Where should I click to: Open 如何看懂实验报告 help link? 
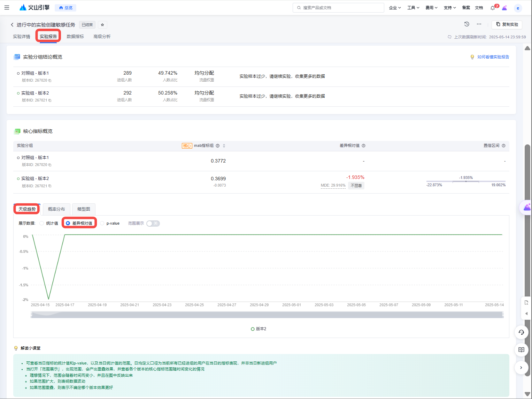pos(493,57)
